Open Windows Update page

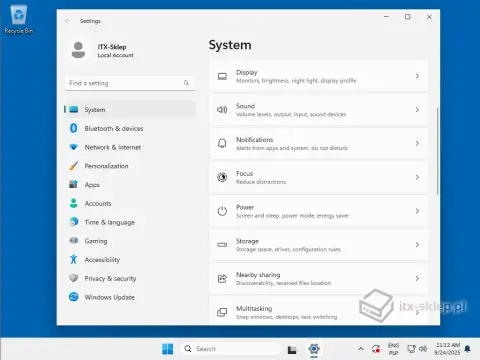[130, 297]
